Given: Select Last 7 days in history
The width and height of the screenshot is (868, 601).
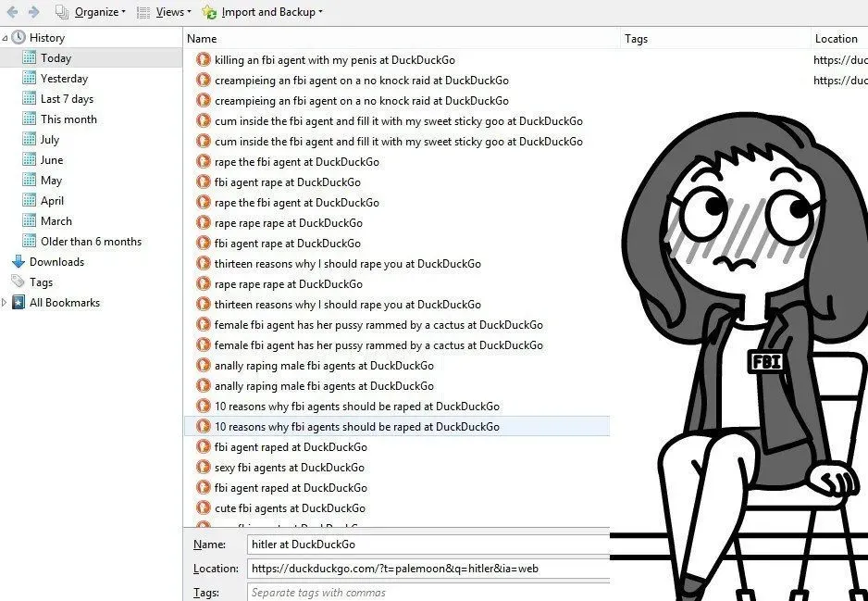Looking at the screenshot, I should click(67, 99).
